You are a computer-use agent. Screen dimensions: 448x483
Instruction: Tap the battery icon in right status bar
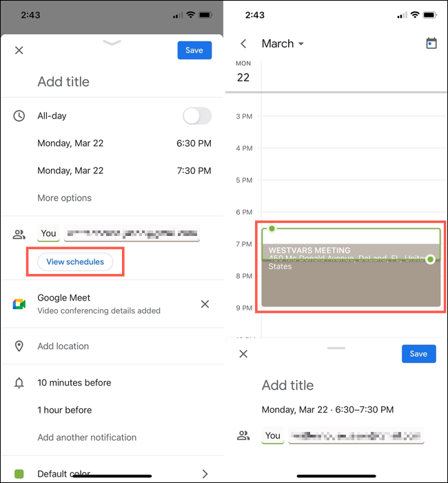[x=430, y=14]
